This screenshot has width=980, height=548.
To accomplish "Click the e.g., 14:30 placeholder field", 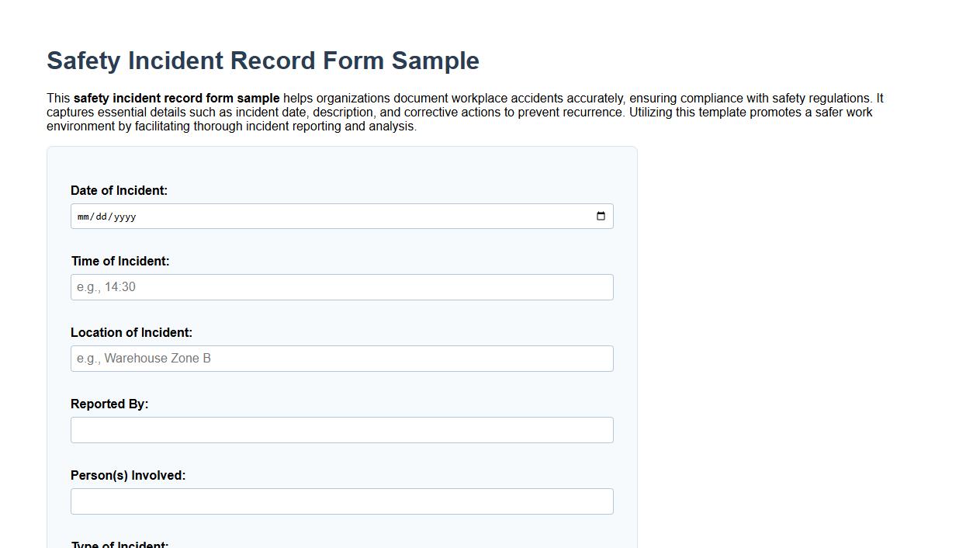I will pyautogui.click(x=341, y=286).
